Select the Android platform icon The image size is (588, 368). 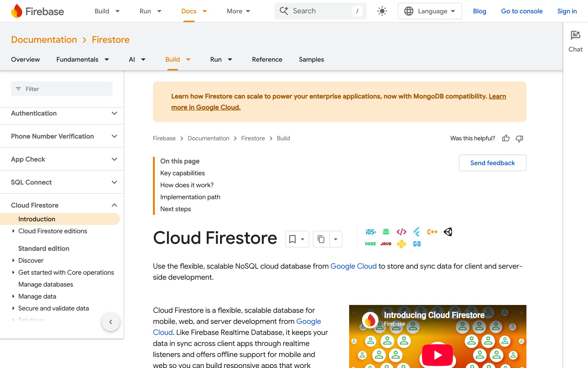coord(386,231)
